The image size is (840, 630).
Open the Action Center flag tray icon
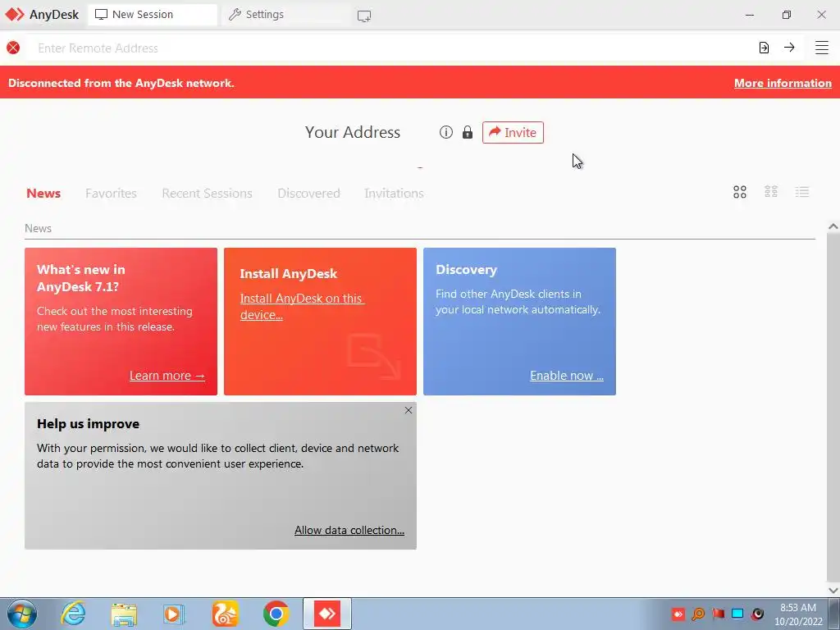(x=719, y=614)
